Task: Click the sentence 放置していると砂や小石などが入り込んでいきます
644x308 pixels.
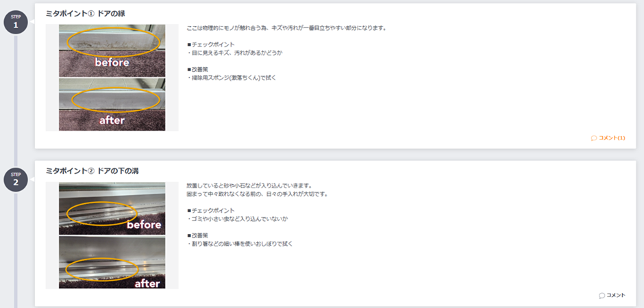Action: point(249,185)
